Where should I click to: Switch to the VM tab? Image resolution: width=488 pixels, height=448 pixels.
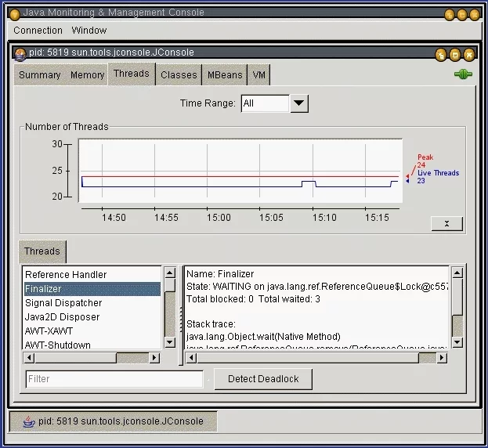[x=258, y=75]
